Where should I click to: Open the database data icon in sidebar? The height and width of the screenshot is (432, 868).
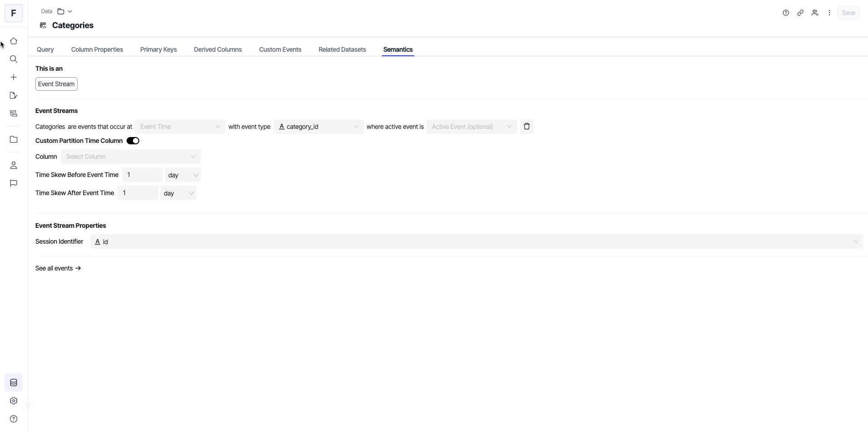click(x=14, y=383)
